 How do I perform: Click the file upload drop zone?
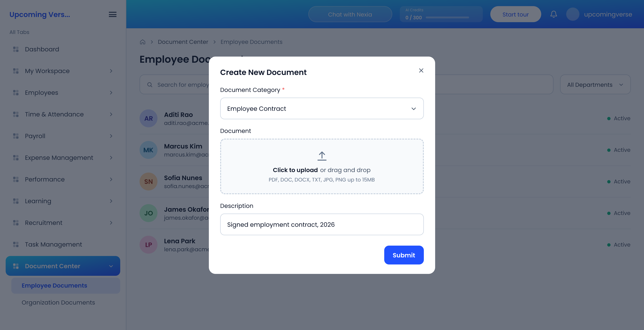(x=322, y=167)
